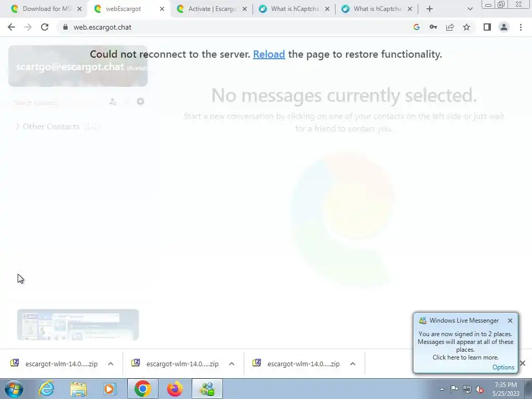532x399 pixels.
Task: Click the Reload link in the error banner
Action: pos(269,54)
